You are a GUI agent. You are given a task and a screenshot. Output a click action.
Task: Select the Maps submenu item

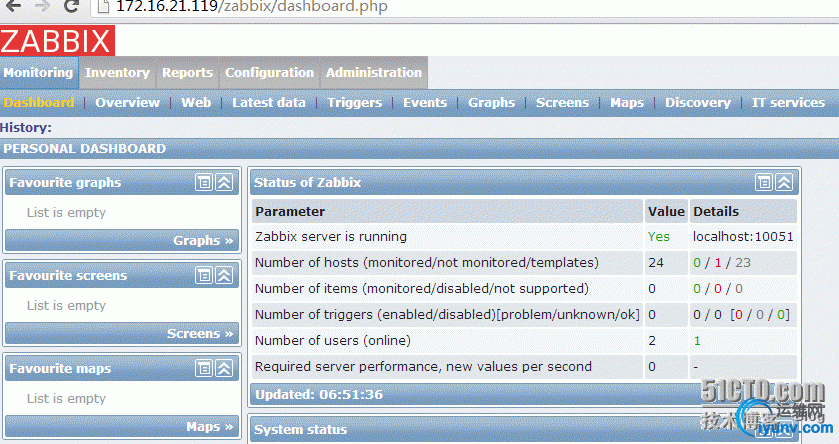(x=627, y=103)
